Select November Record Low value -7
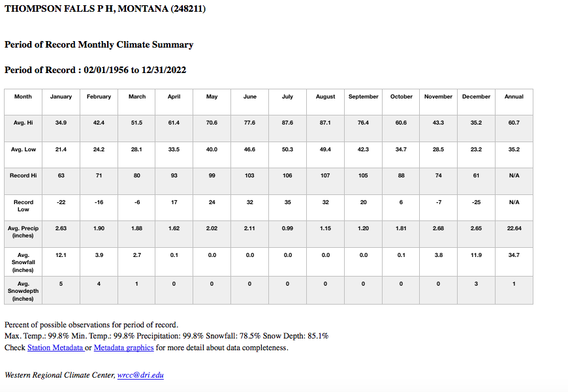The height and width of the screenshot is (392, 568). tap(438, 202)
